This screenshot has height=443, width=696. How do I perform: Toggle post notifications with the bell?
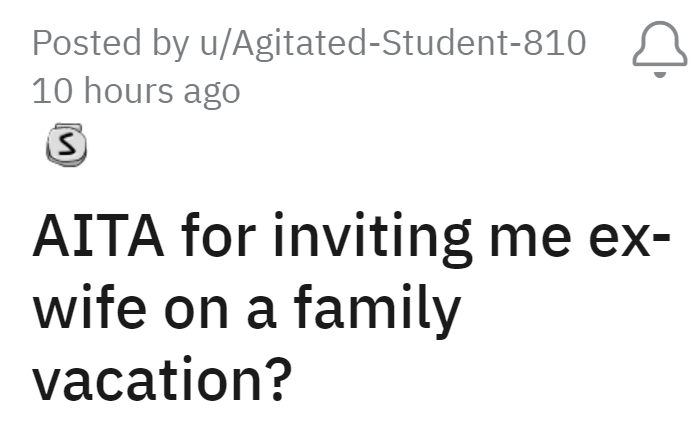[660, 49]
